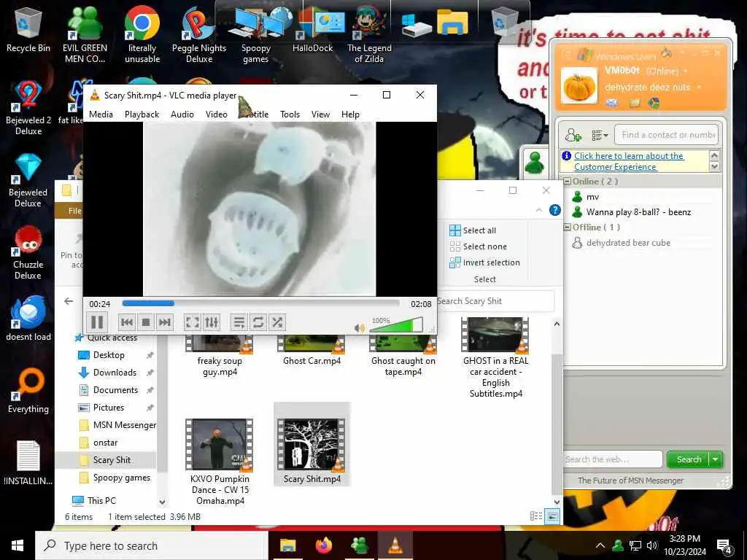Open Customer Experience link in Messenger
This screenshot has width=747, height=560.
629,161
